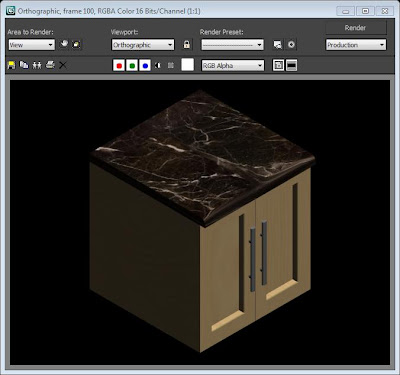Screen dimensions: 400x375
Task: Toggle the Red channel button
Action: (119, 65)
